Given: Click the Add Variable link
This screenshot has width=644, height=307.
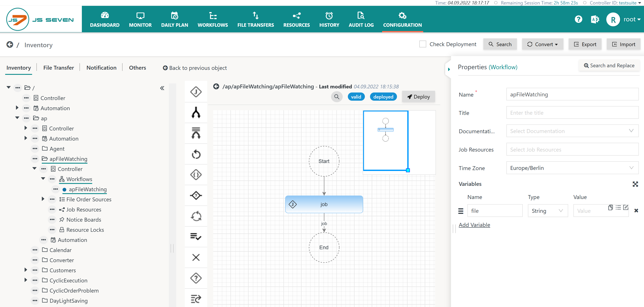Looking at the screenshot, I should click(x=474, y=225).
